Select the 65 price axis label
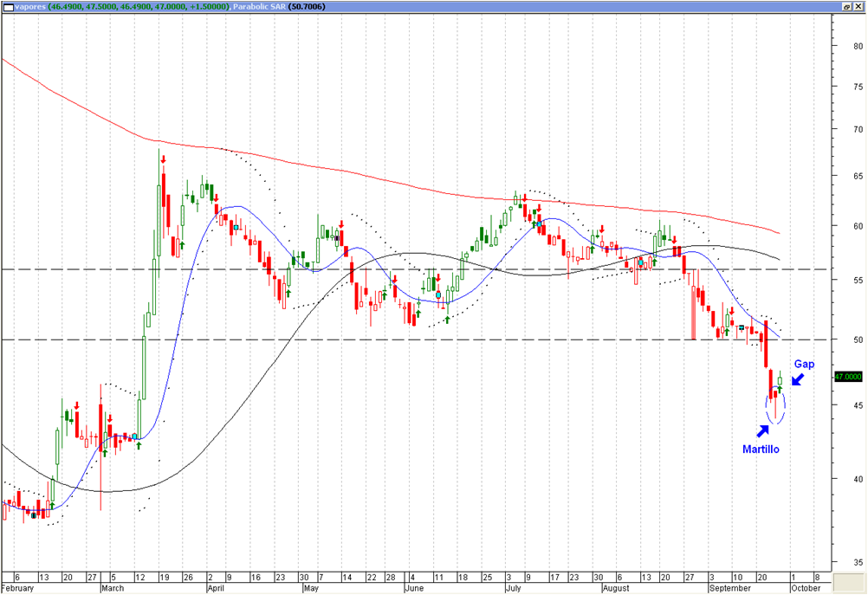 point(858,176)
